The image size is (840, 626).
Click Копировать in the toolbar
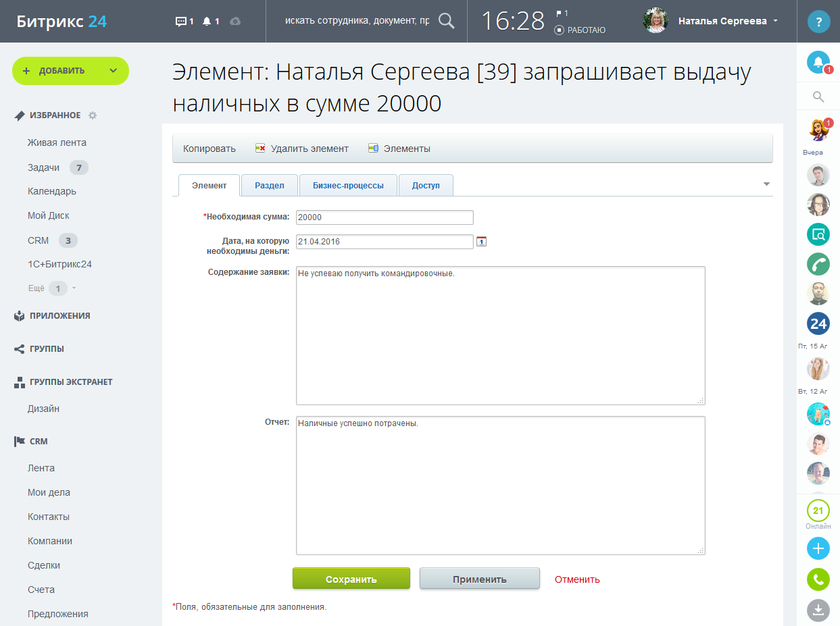[209, 149]
